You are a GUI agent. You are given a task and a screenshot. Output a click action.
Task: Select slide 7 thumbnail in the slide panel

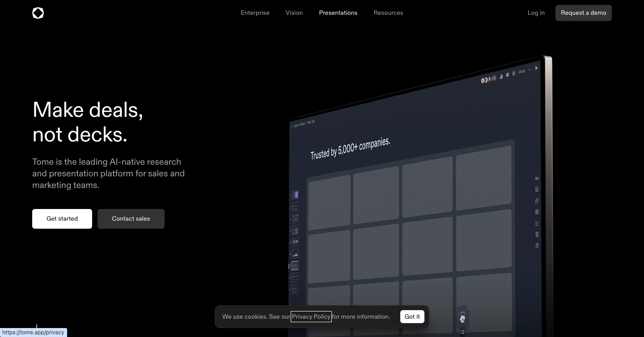click(295, 265)
